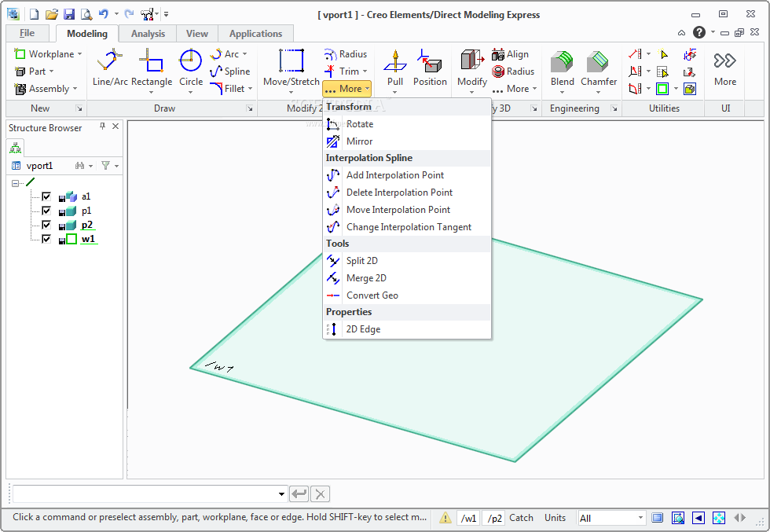Click Radius in Modify 3D group
The image size is (770, 532).
click(x=513, y=72)
